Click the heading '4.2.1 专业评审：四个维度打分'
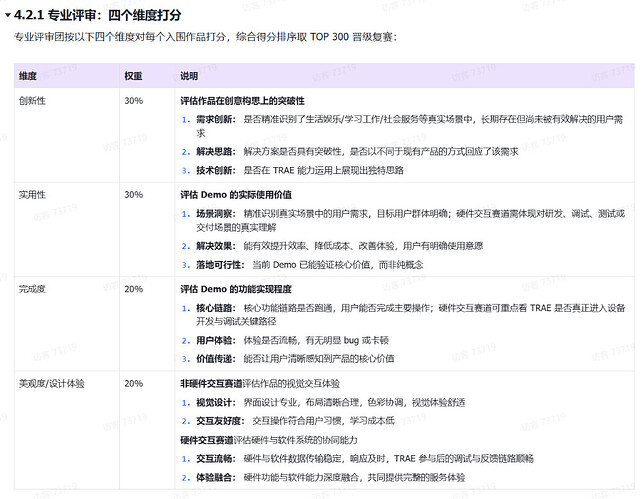The width and height of the screenshot is (643, 499). click(x=98, y=15)
